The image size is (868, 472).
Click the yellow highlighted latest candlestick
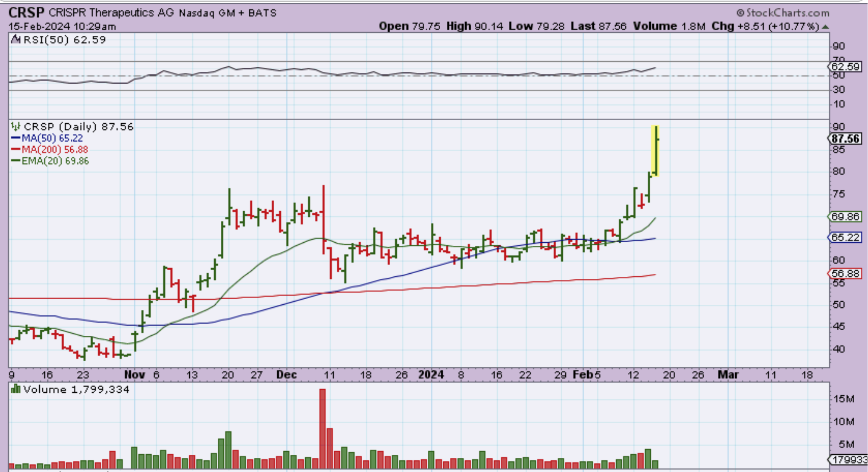(x=655, y=151)
